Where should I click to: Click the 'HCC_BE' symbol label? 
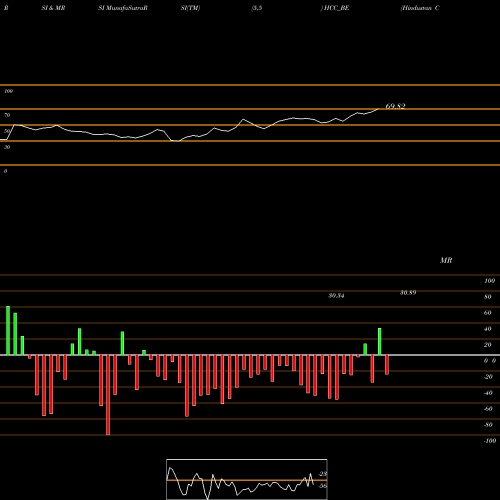(x=336, y=8)
